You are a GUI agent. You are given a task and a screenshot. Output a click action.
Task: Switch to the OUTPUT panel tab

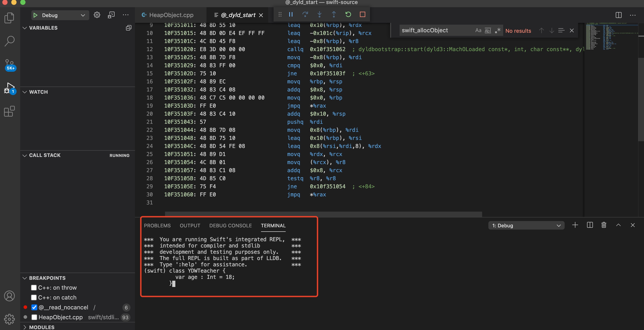coord(190,226)
